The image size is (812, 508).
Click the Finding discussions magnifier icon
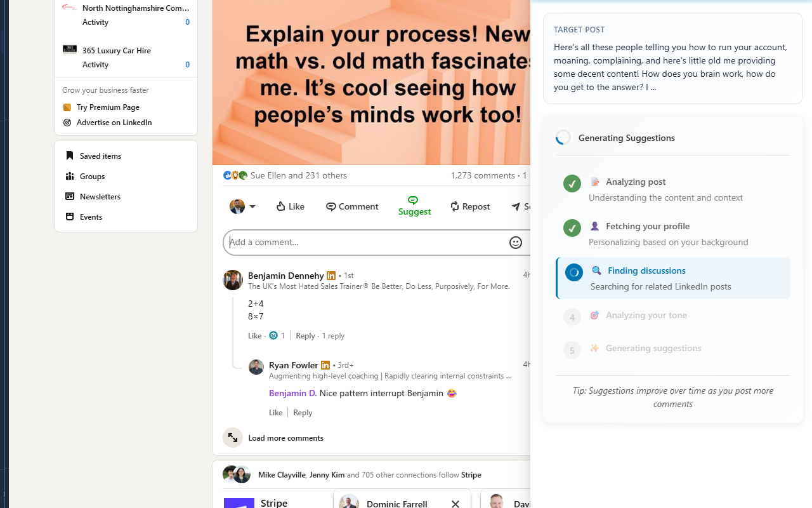pos(596,271)
